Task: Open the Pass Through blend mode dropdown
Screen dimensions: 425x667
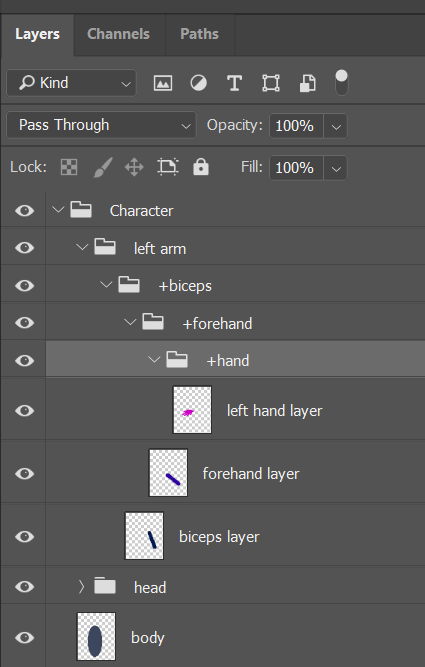Action: point(101,125)
